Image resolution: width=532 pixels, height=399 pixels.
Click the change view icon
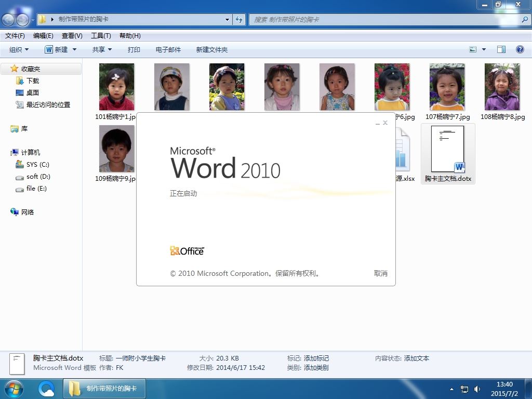473,49
